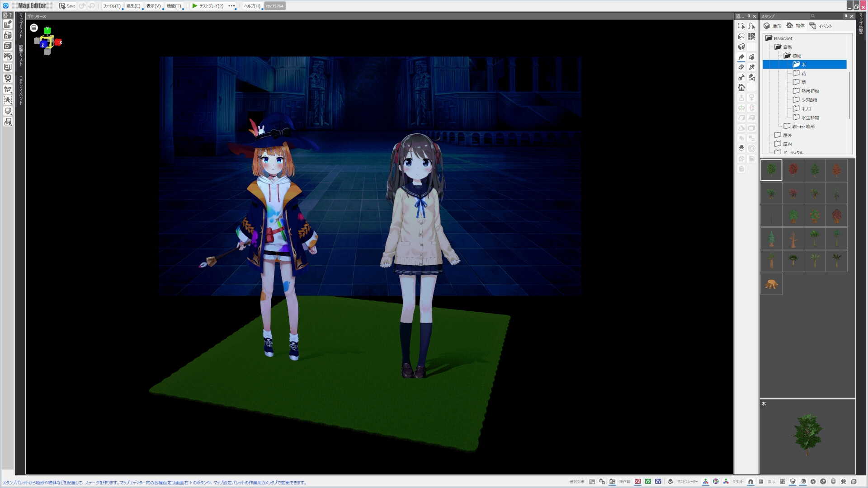Select the pencil stamp tool
The image size is (868, 488).
[741, 57]
